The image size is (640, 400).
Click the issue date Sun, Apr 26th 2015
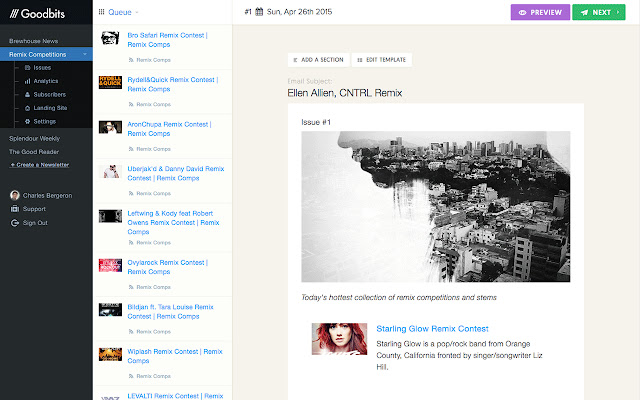tap(299, 12)
